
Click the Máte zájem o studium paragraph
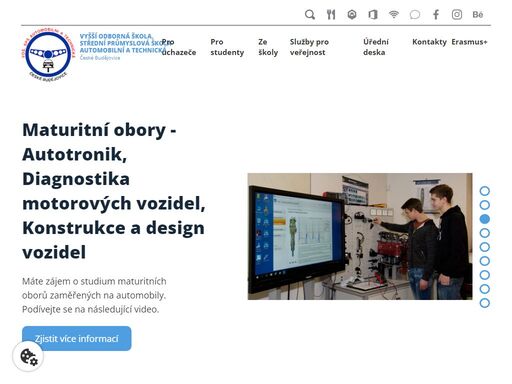pos(94,295)
